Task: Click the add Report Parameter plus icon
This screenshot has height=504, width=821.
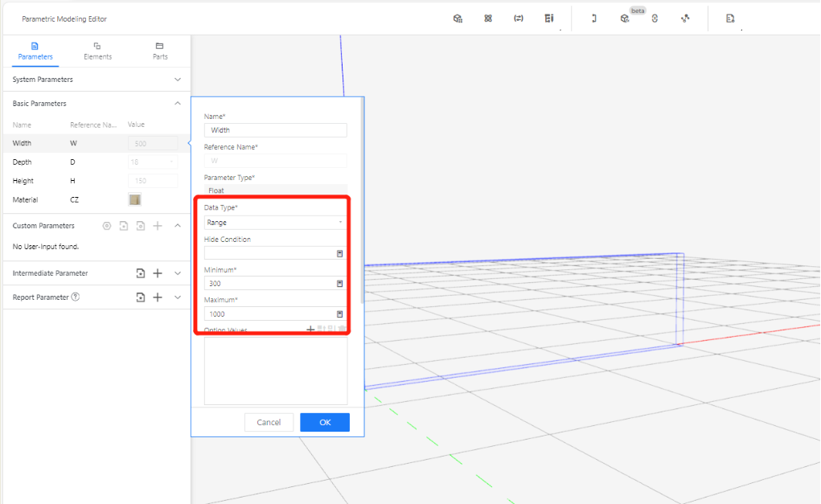Action: pyautogui.click(x=158, y=297)
